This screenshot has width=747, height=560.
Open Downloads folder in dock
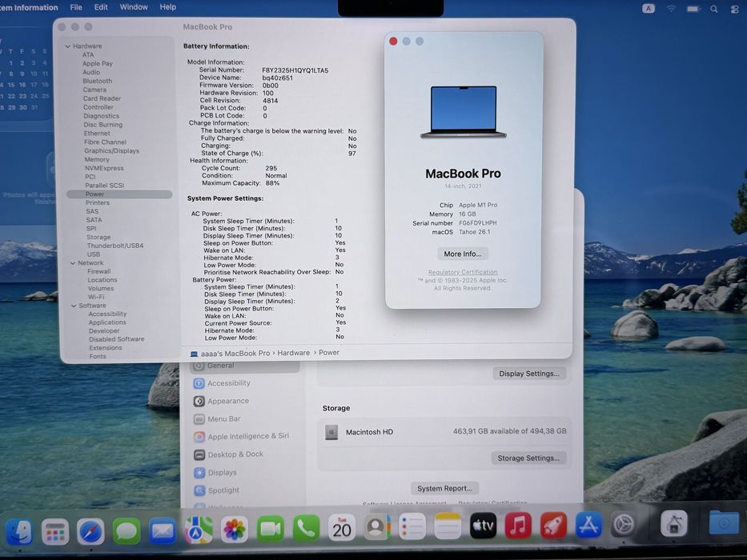[724, 523]
